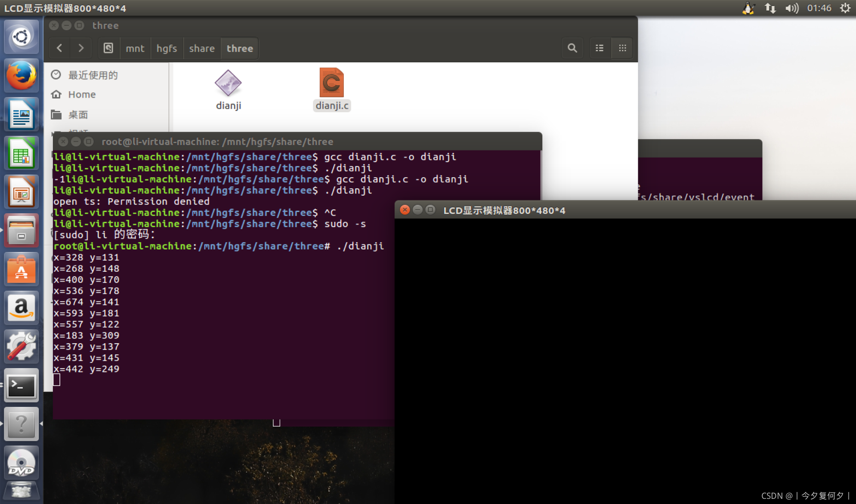
Task: Launch Firefox from the dock
Action: coord(21,75)
